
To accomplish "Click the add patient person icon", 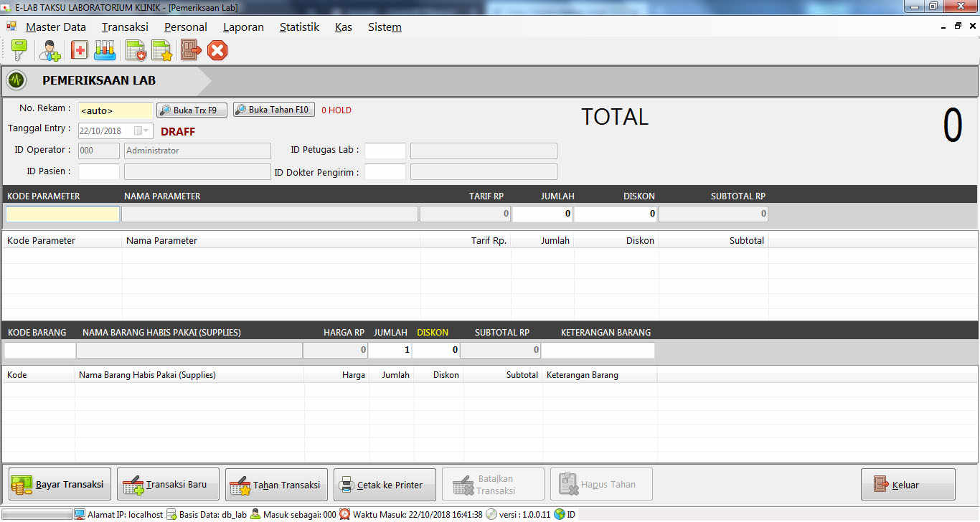I will 50,50.
